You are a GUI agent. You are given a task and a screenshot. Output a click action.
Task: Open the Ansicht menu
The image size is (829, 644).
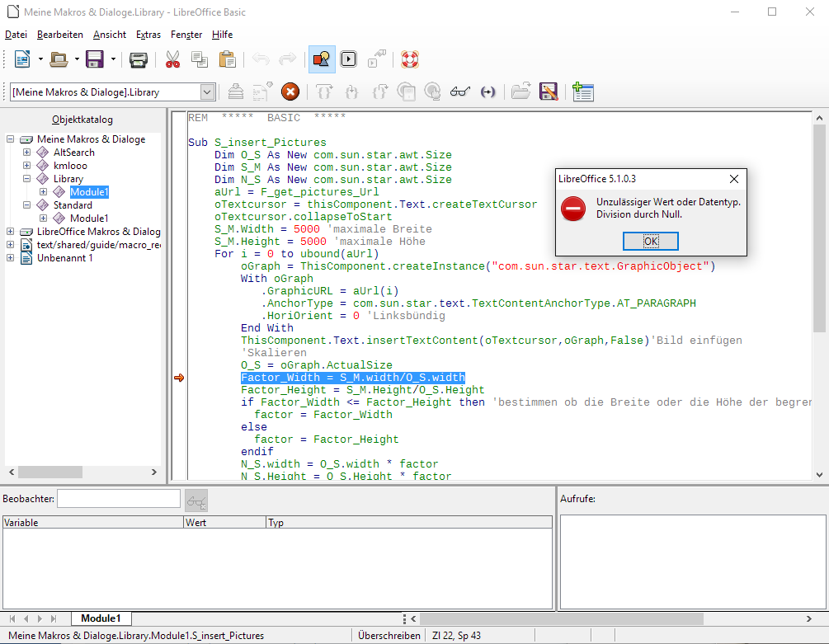(x=110, y=35)
